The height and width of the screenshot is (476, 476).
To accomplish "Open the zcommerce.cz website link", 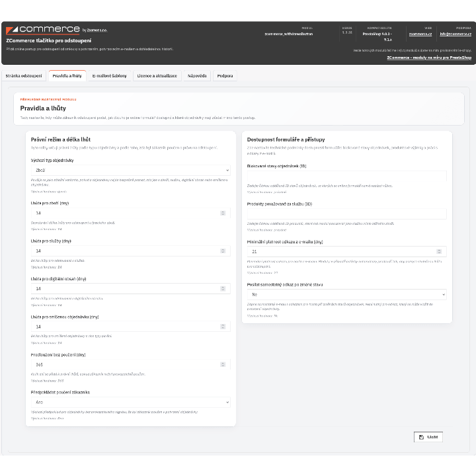I will coord(420,34).
